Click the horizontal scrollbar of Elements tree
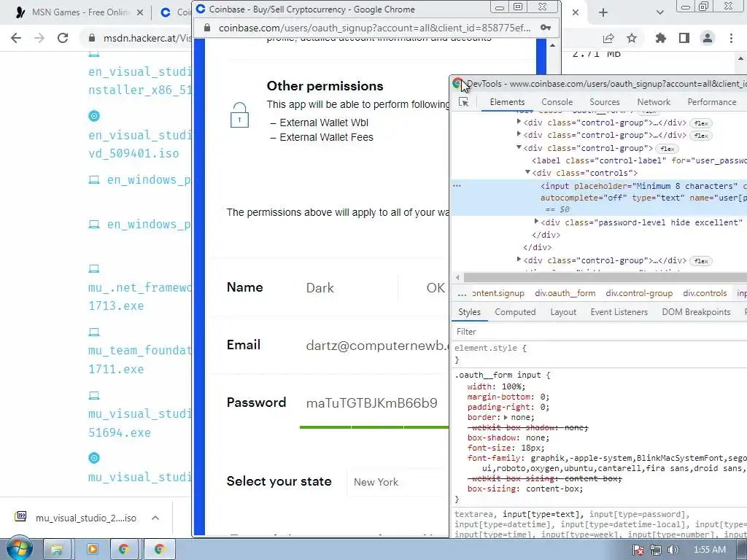The image size is (747, 560). click(x=605, y=278)
